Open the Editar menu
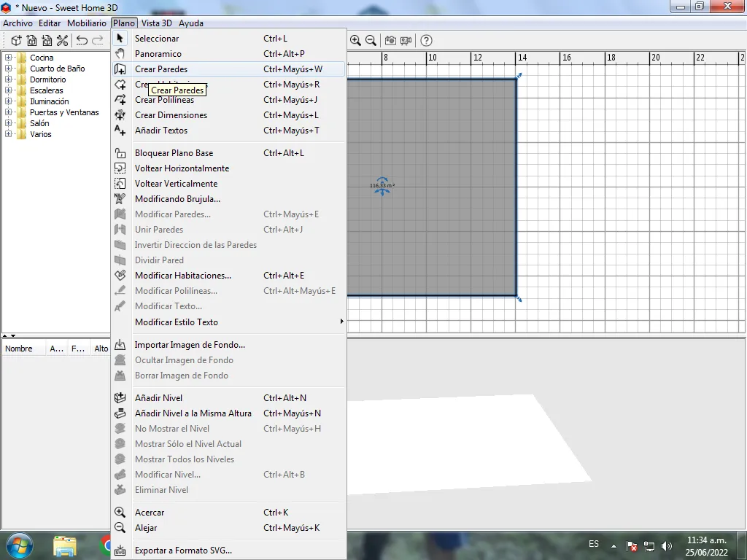Image resolution: width=747 pixels, height=560 pixels. pyautogui.click(x=50, y=23)
